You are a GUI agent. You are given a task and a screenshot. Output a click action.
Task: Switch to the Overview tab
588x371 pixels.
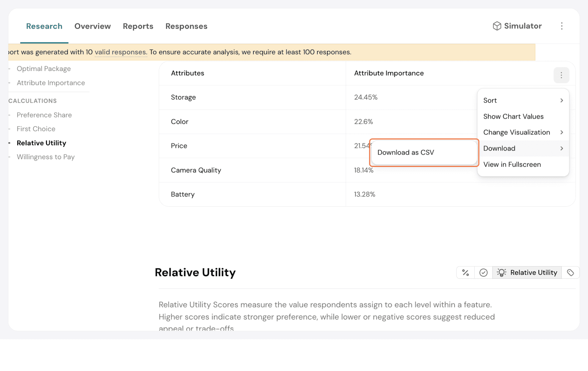coord(93,26)
